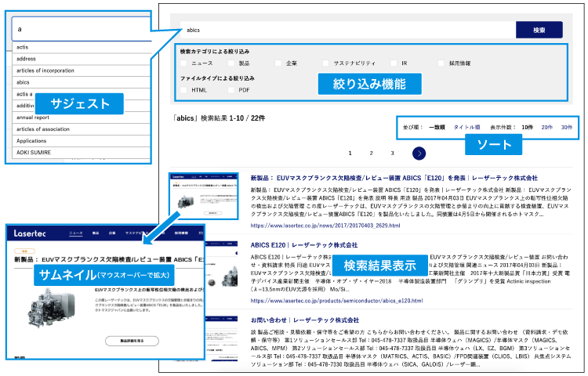The width and height of the screenshot is (588, 376).
Task: Choose 'abics' in the suggestion list
Action: [82, 82]
